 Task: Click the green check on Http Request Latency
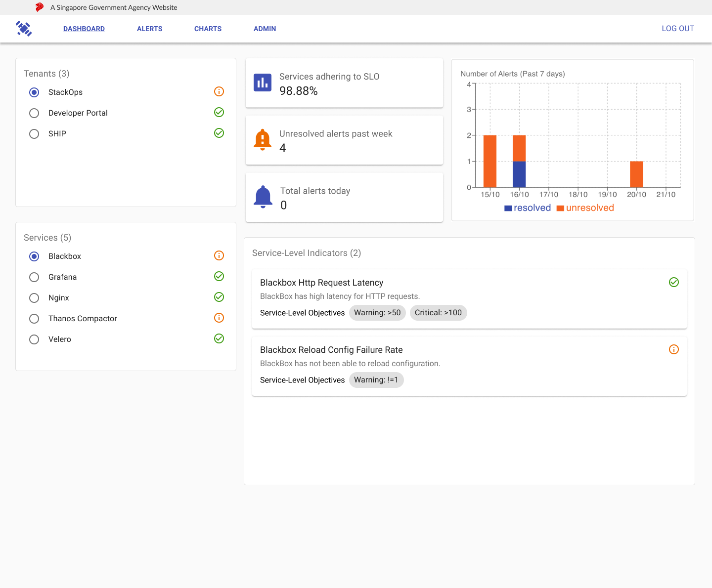(x=674, y=282)
